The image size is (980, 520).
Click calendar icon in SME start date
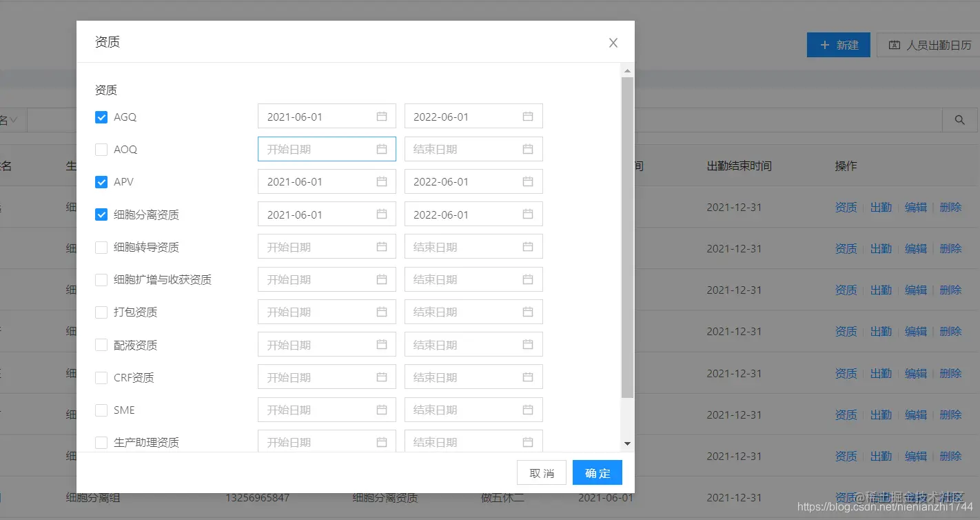click(382, 410)
